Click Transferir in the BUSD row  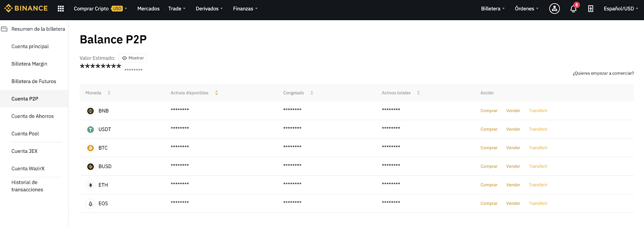click(538, 167)
